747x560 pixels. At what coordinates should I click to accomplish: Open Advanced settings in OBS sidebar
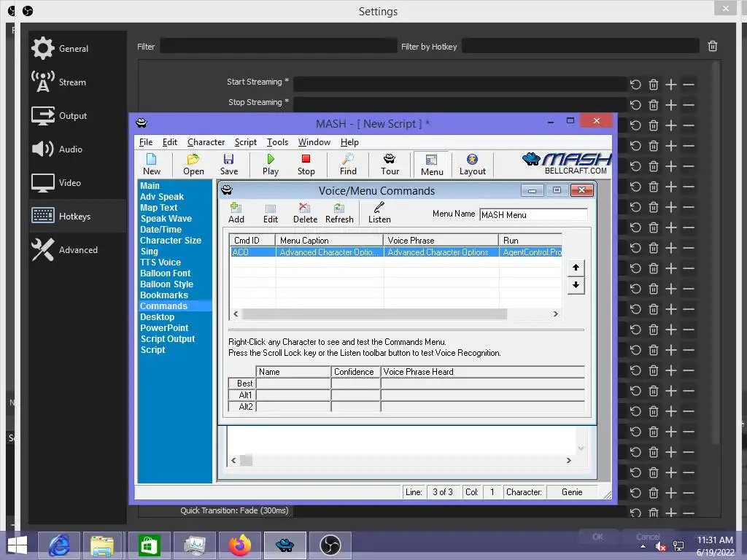coord(77,249)
